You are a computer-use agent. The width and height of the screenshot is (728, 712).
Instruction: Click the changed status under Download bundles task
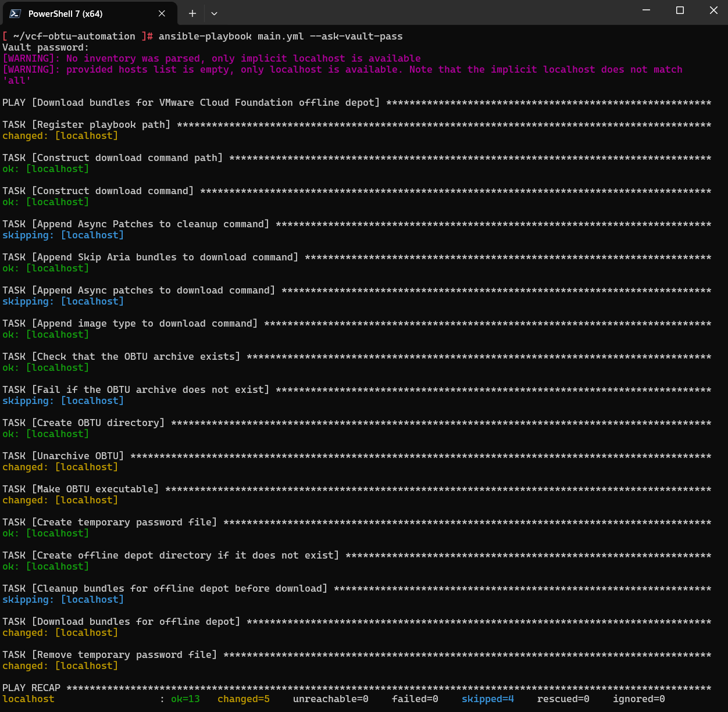(x=60, y=632)
